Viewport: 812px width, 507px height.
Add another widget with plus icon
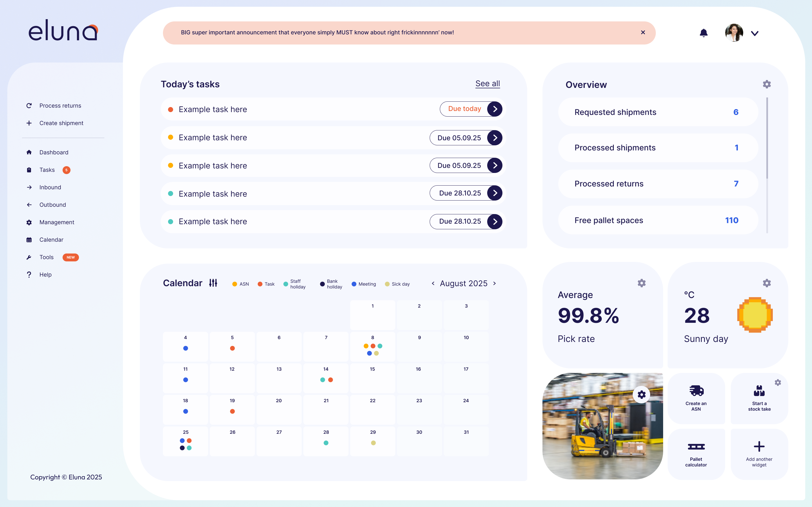(759, 447)
